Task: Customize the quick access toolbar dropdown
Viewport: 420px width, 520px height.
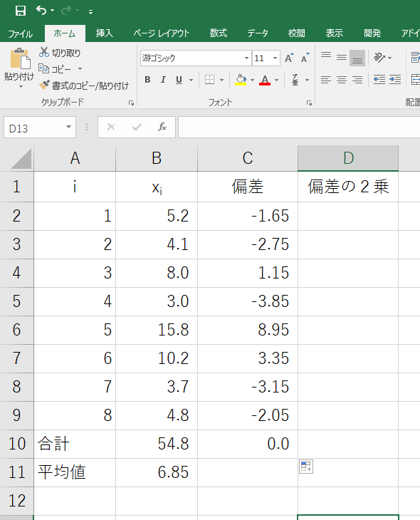Action: [90, 12]
